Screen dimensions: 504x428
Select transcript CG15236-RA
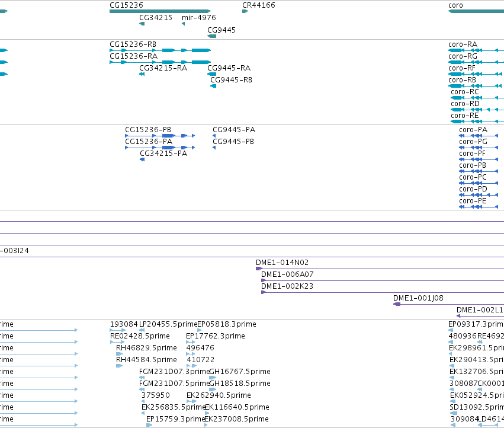coord(134,56)
